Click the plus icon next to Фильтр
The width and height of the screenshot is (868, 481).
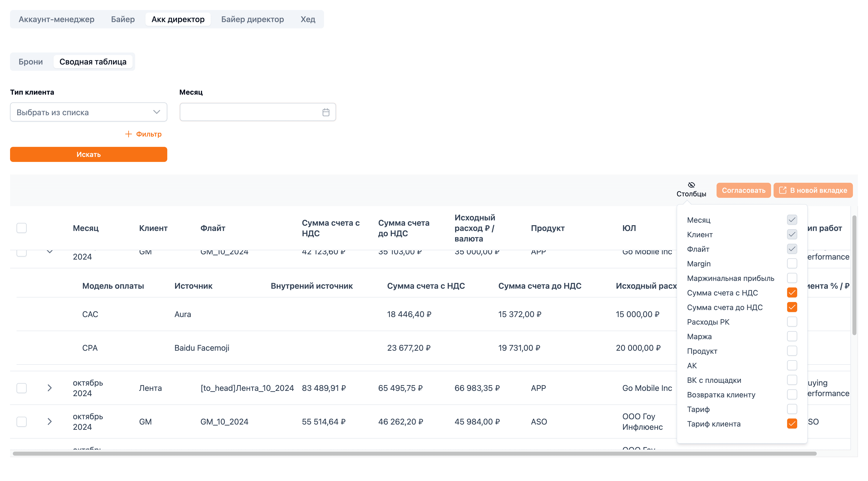pyautogui.click(x=128, y=134)
